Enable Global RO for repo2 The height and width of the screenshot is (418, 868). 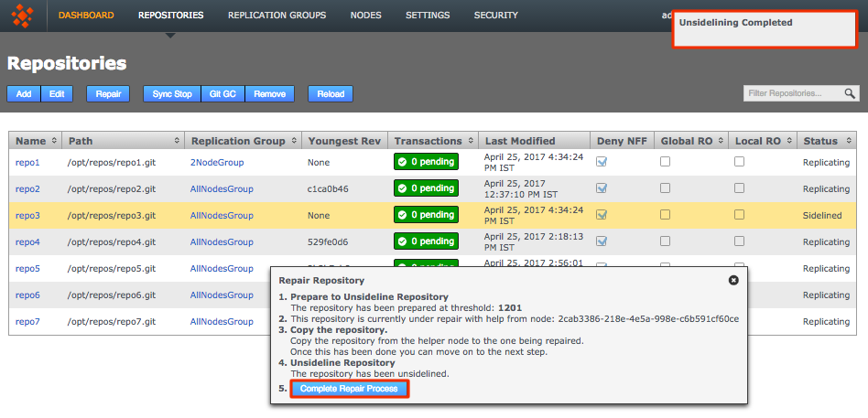pyautogui.click(x=666, y=188)
